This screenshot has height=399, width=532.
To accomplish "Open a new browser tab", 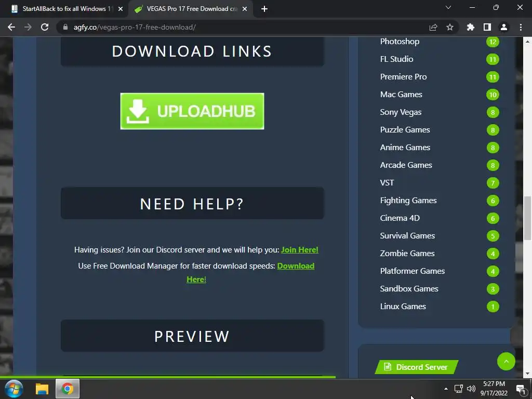I will click(264, 9).
